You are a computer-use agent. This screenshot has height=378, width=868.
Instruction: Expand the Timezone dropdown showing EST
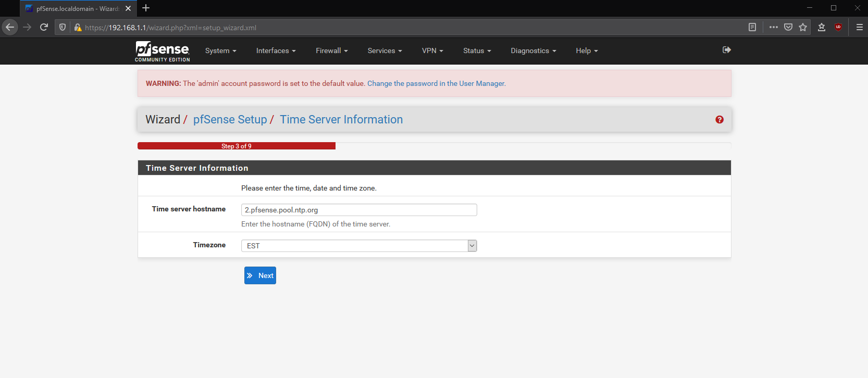coord(359,246)
